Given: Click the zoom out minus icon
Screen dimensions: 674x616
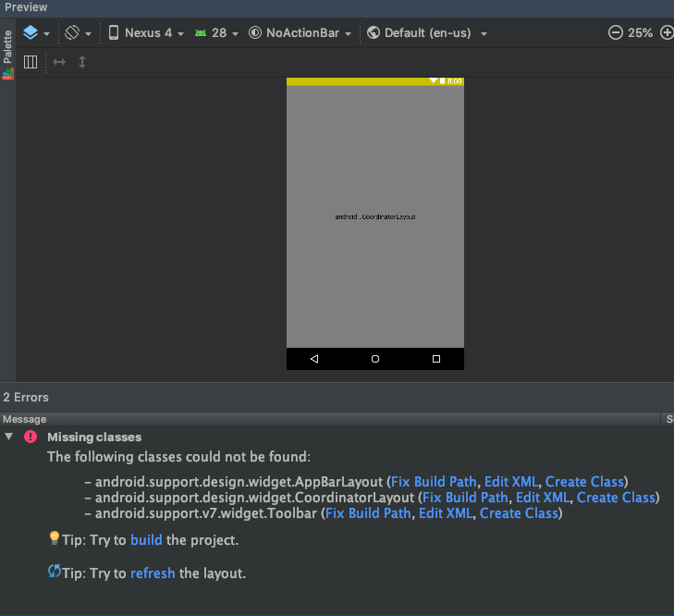Looking at the screenshot, I should [x=615, y=32].
